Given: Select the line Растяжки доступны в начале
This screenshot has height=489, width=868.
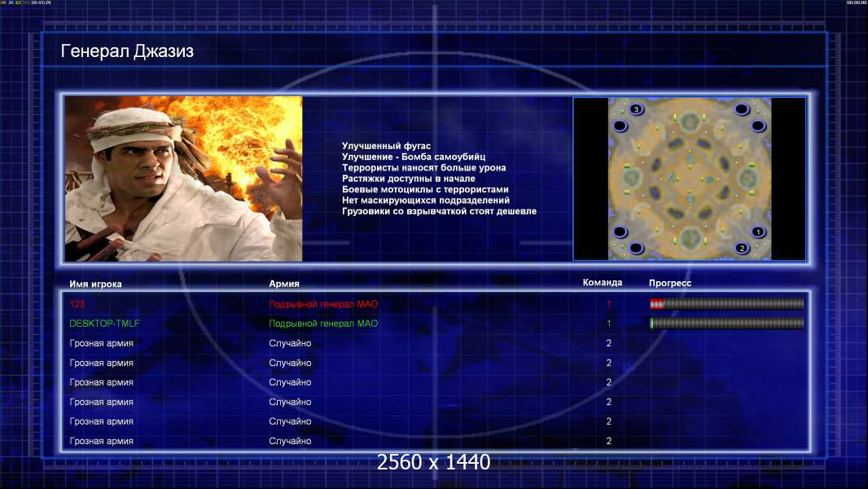Looking at the screenshot, I should 408,178.
